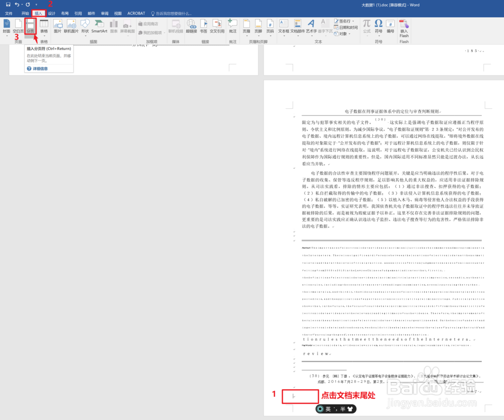
Task: Switch to the 引用 References tab
Action: pos(78,14)
